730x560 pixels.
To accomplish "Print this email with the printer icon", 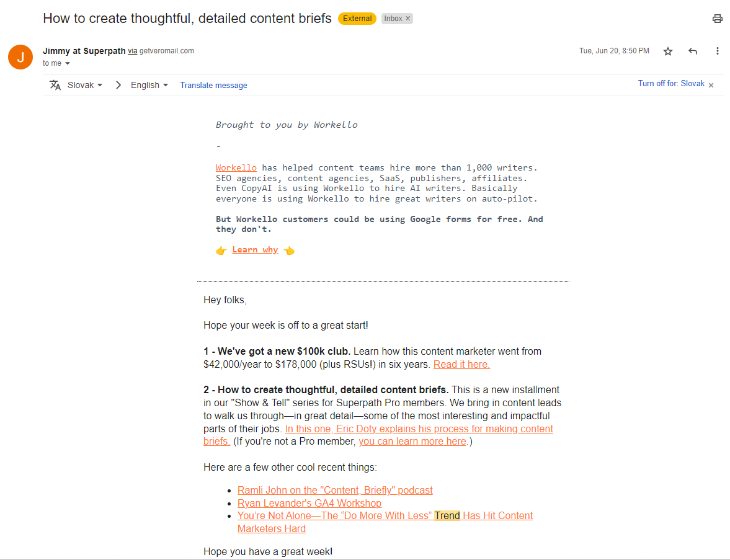I will pyautogui.click(x=717, y=19).
